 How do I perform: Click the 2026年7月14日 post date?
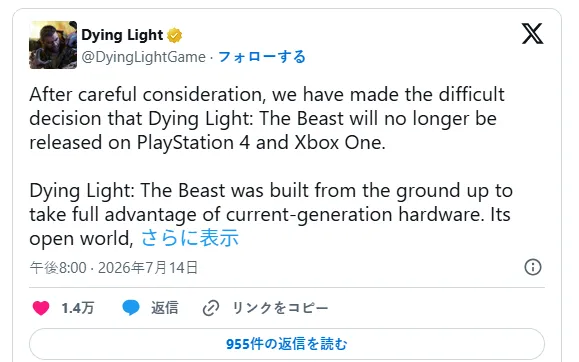click(x=148, y=268)
